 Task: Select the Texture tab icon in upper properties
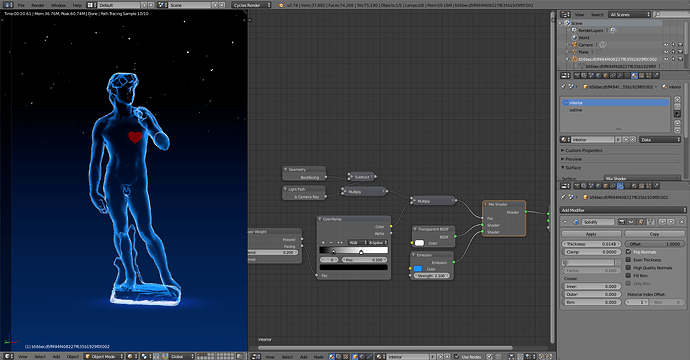tap(642, 75)
